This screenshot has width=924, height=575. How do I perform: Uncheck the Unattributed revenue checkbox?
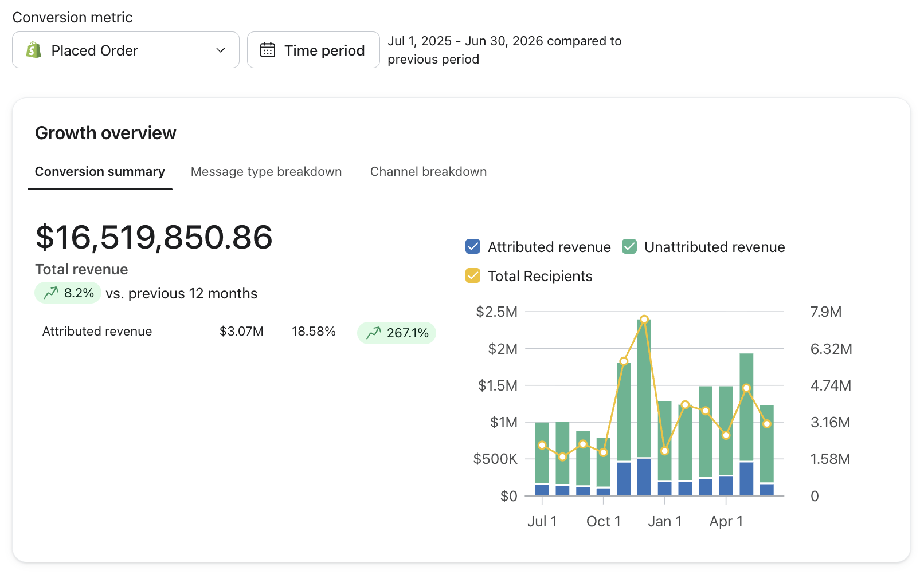[629, 247]
